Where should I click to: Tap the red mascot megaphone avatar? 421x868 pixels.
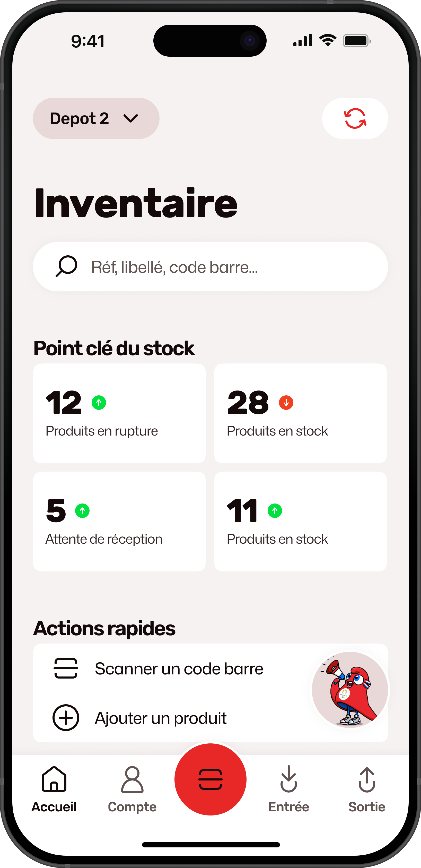click(x=350, y=689)
